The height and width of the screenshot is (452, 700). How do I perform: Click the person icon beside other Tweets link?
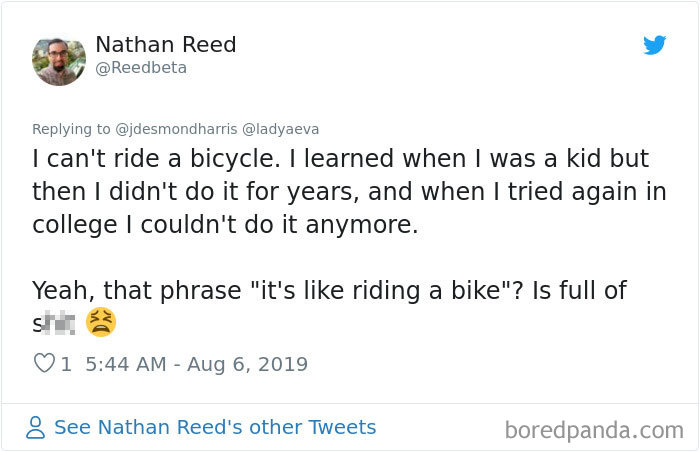click(x=36, y=428)
